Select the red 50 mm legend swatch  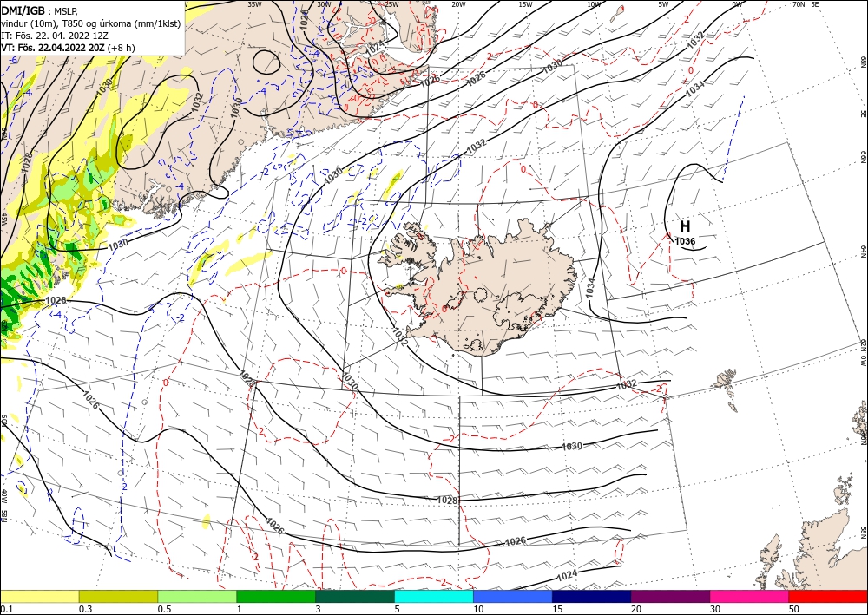tap(828, 596)
